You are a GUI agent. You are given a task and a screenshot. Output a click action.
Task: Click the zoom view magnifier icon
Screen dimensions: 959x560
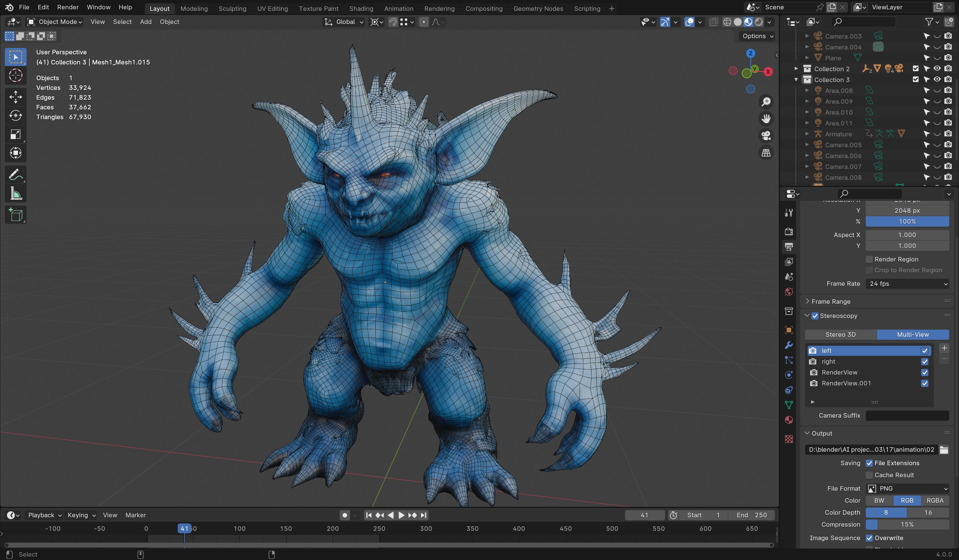[x=766, y=102]
